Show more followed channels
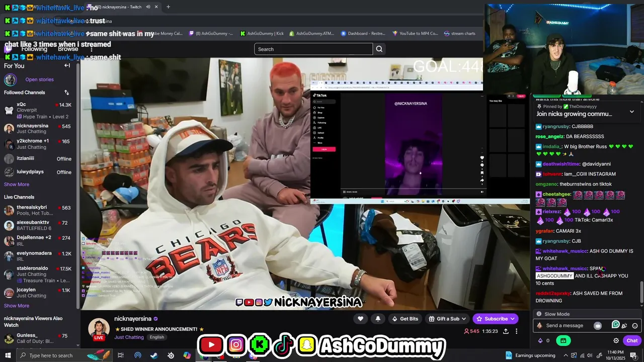644x362 pixels. tap(17, 185)
